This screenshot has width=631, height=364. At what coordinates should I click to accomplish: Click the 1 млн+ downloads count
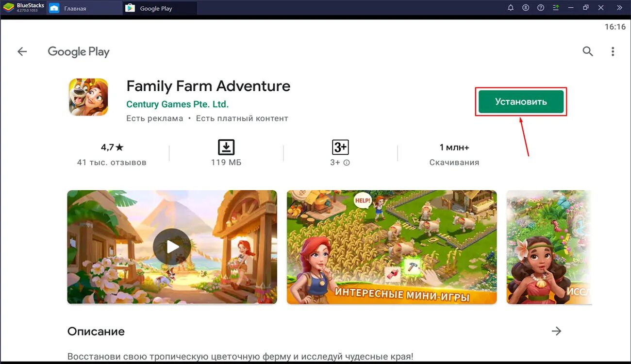coord(454,147)
